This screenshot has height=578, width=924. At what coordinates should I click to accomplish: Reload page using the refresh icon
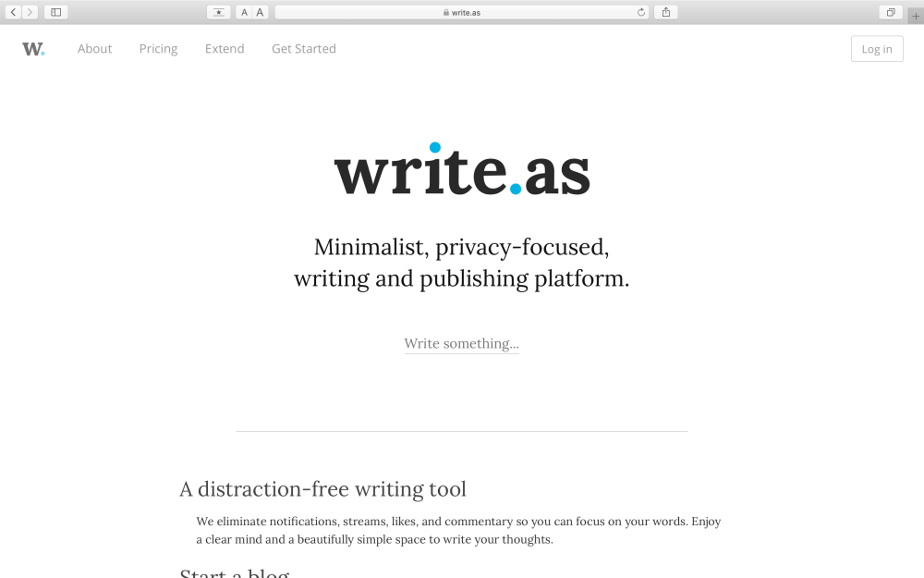point(641,12)
